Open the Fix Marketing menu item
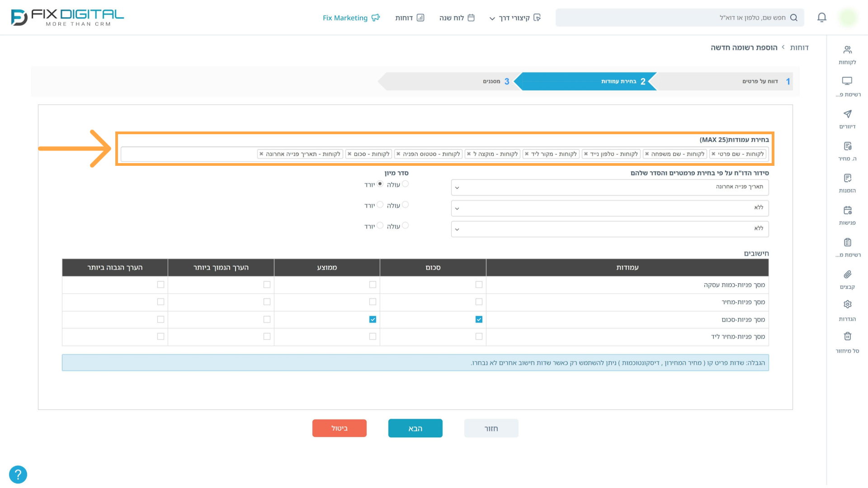The image size is (868, 488). pyautogui.click(x=351, y=18)
